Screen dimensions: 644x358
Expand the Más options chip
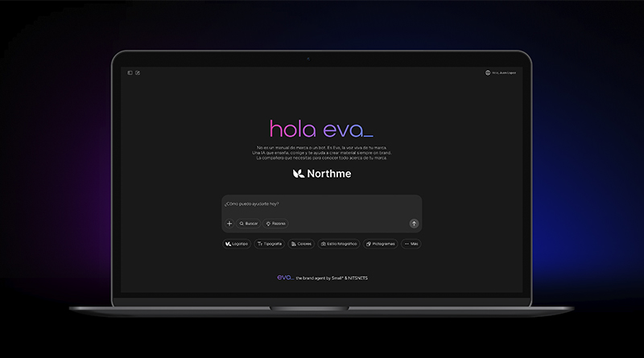[x=411, y=243]
